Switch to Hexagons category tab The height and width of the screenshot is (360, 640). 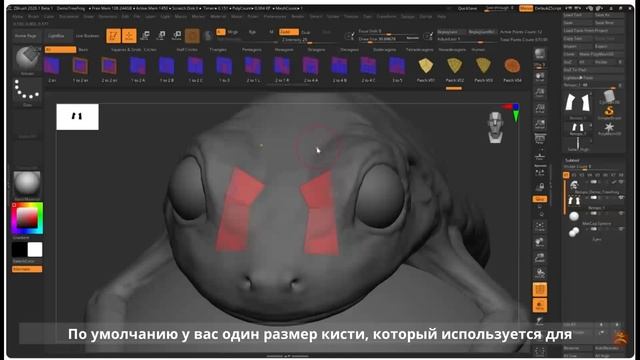point(284,49)
